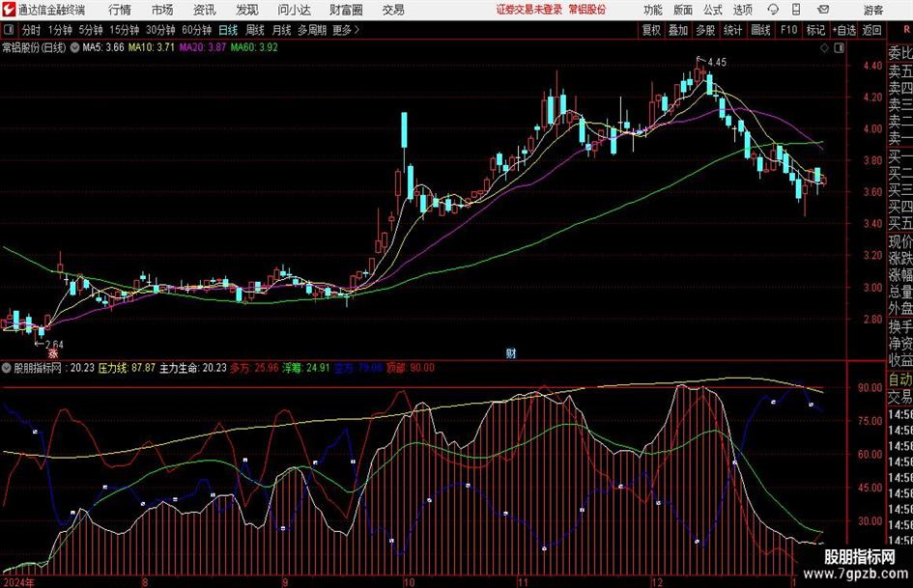The image size is (913, 588).
Task: Open the headset customer service icon
Action: pos(773,10)
